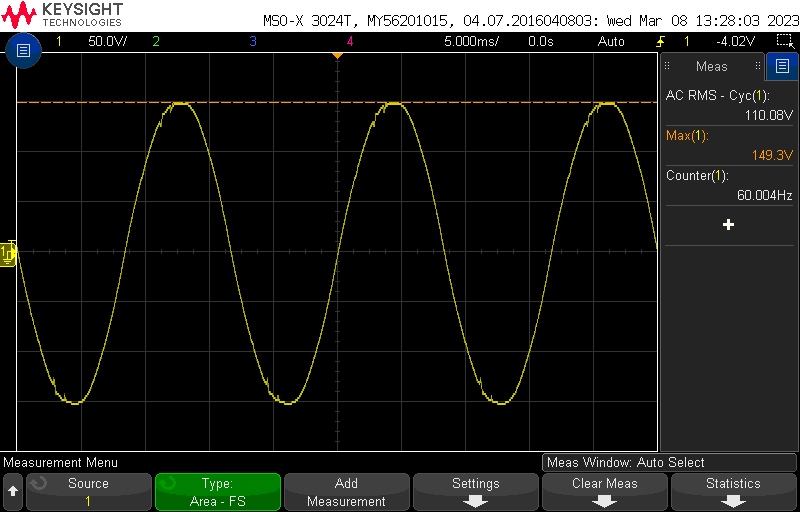Click the Meas Window: Auto Select field
800x512 pixels.
click(x=669, y=463)
